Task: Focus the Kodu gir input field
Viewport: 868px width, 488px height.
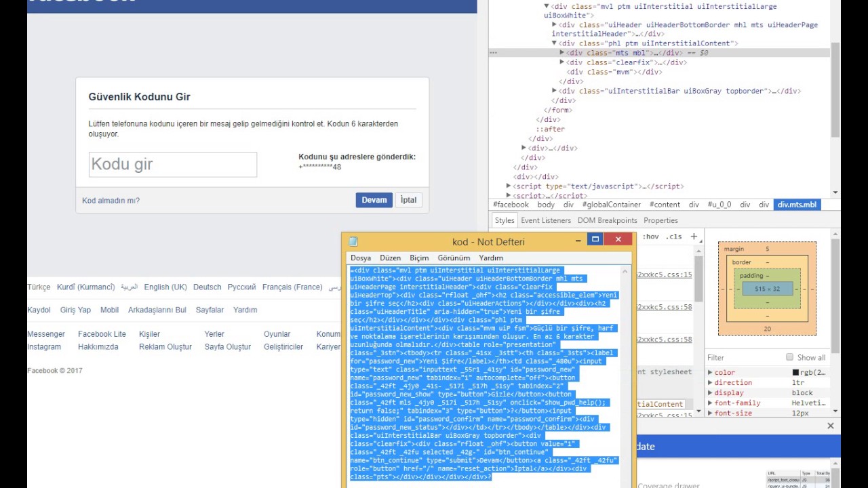Action: tap(173, 164)
